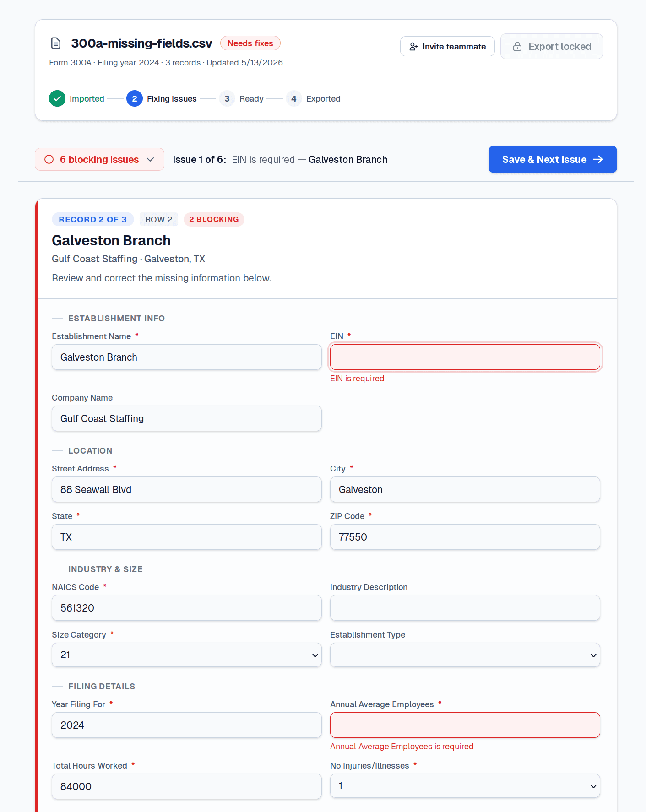Click into the empty EIN field
The image size is (646, 812).
click(x=465, y=357)
